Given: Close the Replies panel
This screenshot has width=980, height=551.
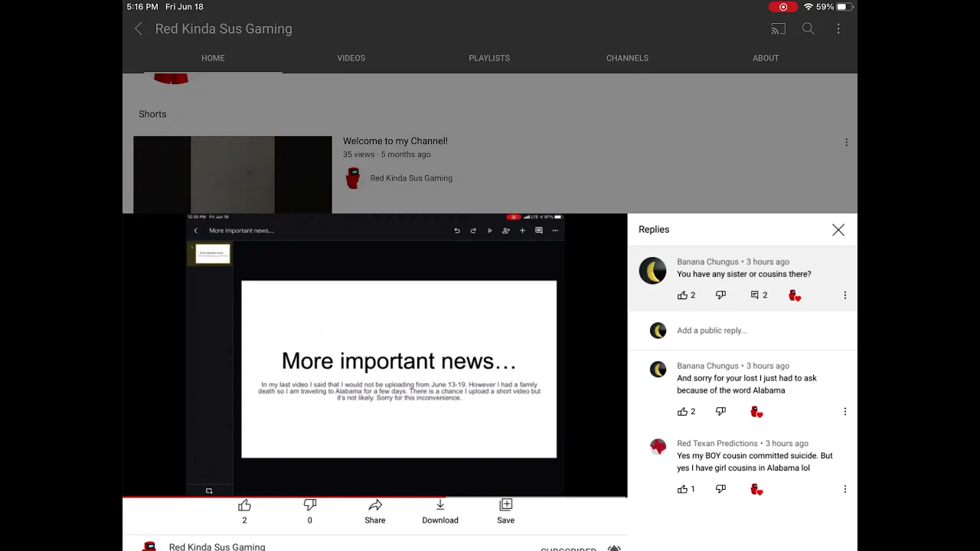Looking at the screenshot, I should click(x=838, y=230).
